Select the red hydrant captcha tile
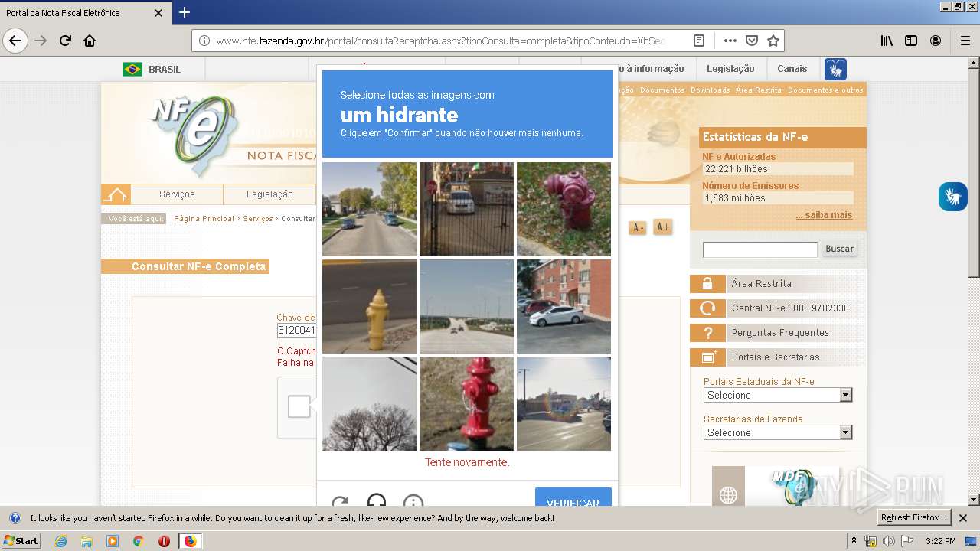 466,403
